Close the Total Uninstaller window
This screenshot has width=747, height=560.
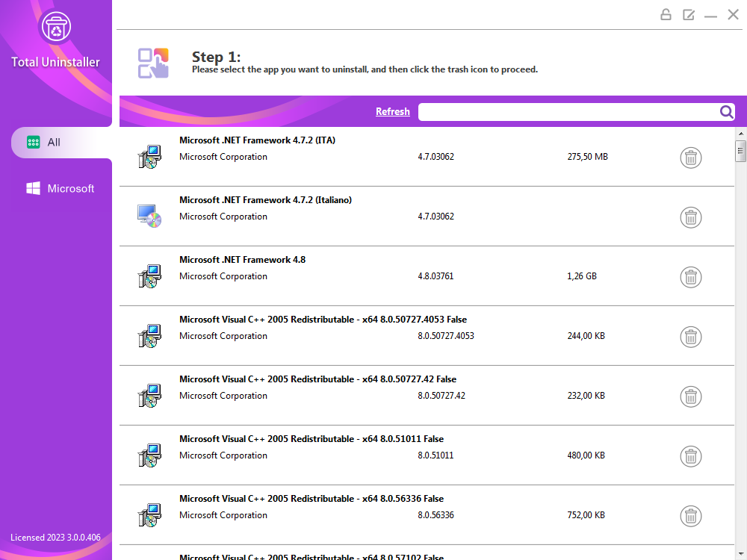pos(734,15)
